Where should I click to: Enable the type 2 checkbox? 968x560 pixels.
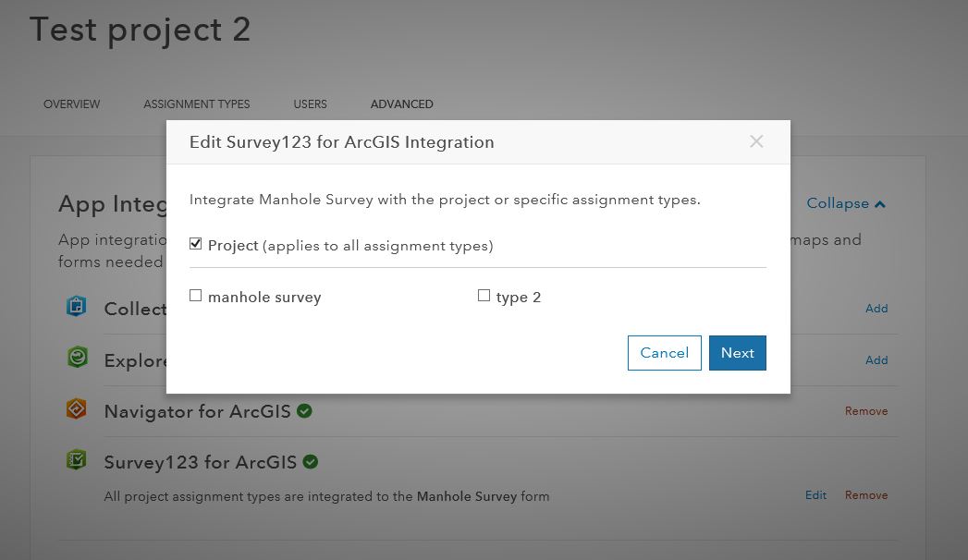click(x=484, y=296)
